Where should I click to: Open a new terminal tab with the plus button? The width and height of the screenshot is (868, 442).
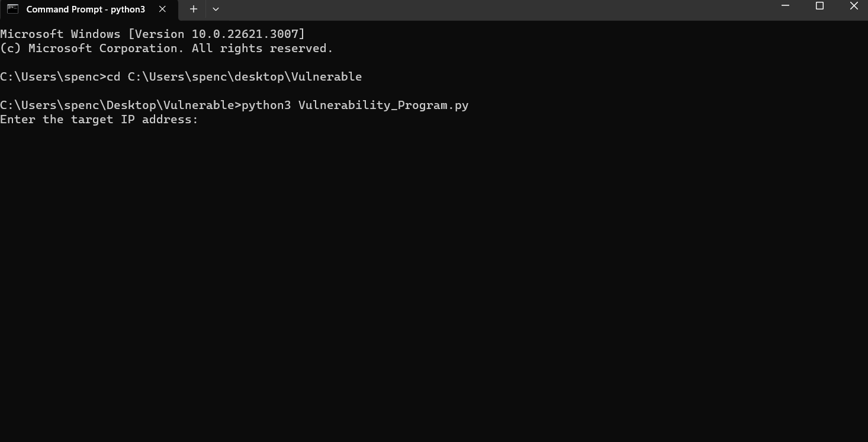coord(193,9)
